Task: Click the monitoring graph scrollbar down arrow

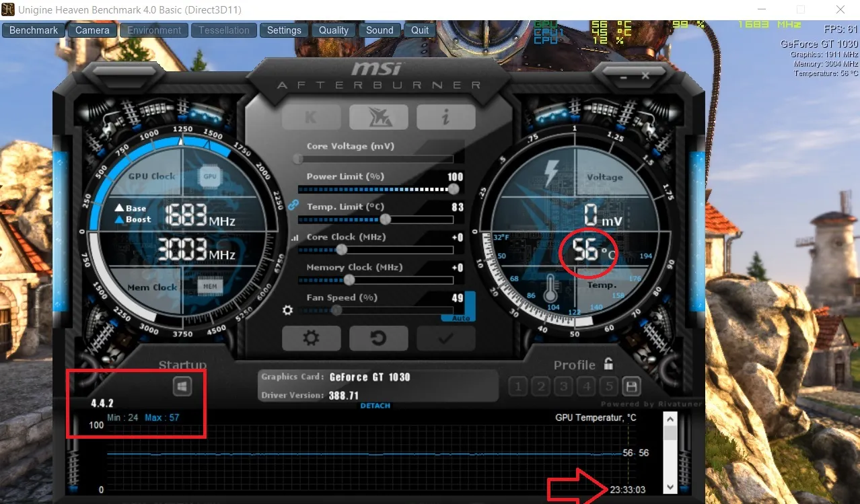Action: (670, 487)
